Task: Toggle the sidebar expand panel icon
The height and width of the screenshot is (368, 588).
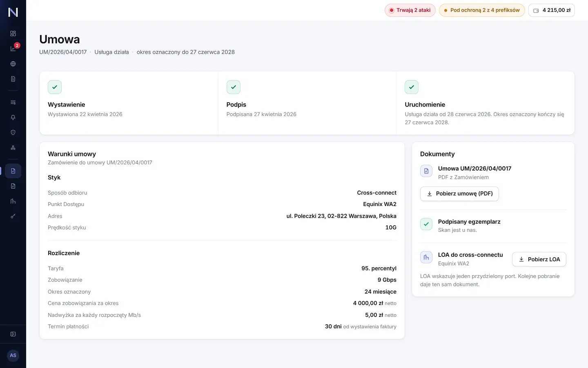Action: tap(13, 334)
